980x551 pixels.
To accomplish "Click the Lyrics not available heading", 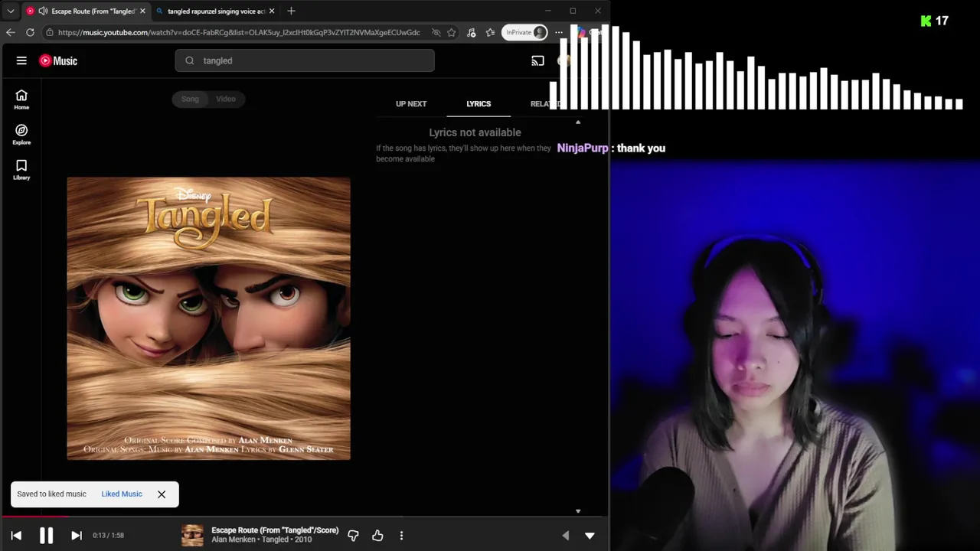I will 475,132.
